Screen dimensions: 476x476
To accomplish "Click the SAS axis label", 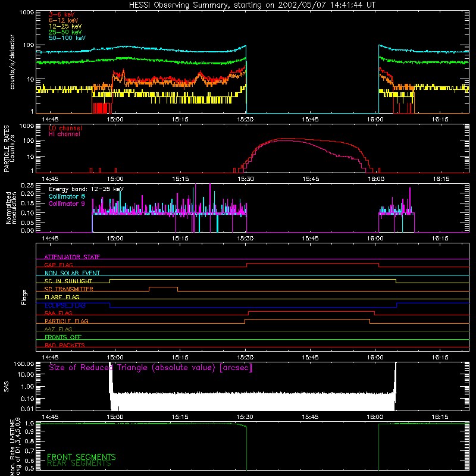I will (7, 387).
